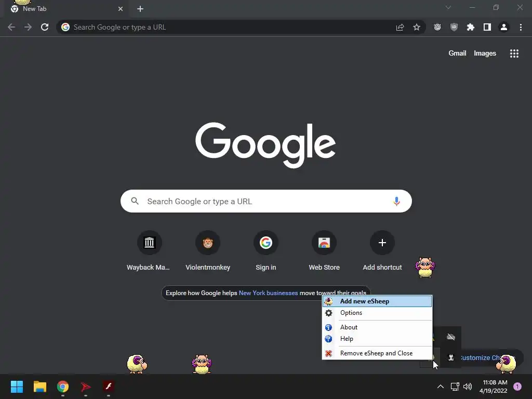Click the cat icon in tray overflow
This screenshot has height=399, width=532.
pyautogui.click(x=451, y=357)
